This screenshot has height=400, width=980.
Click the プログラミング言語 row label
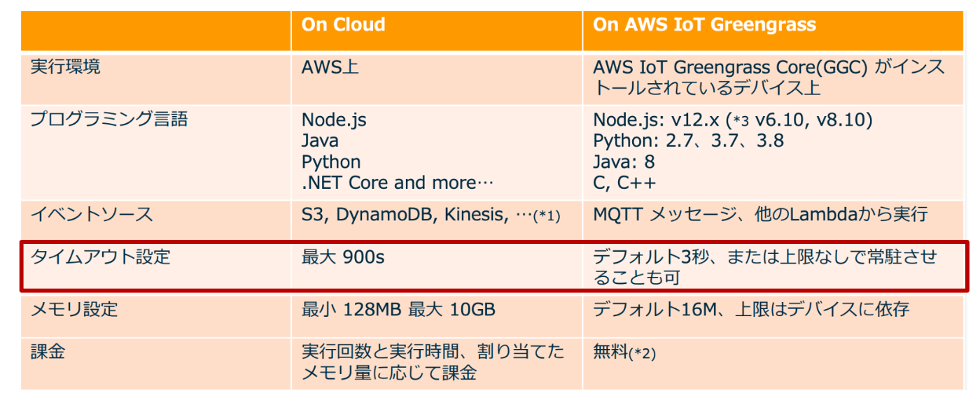coord(108,119)
